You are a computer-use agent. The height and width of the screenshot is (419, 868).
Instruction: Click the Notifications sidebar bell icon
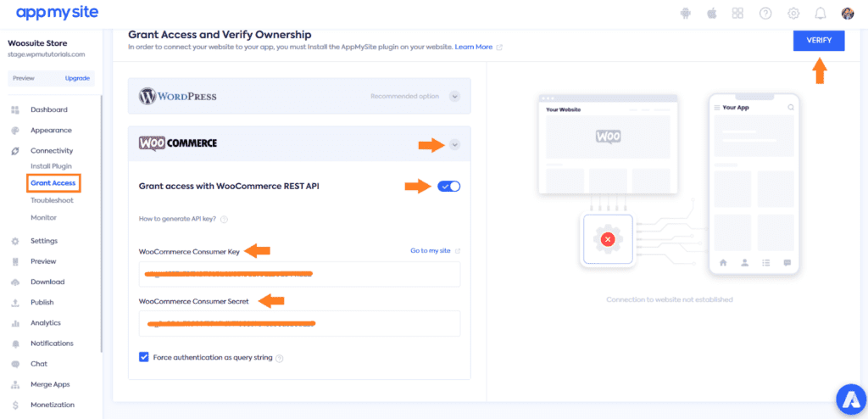pyautogui.click(x=15, y=344)
